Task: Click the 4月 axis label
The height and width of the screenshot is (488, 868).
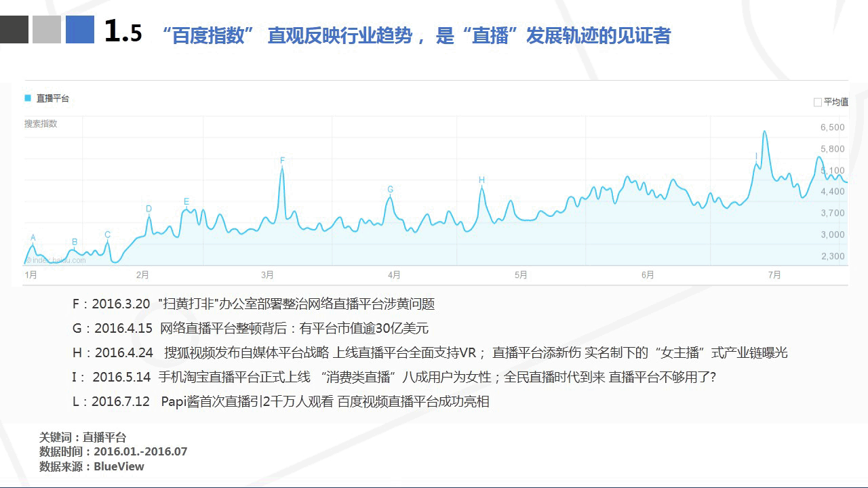Action: 394,275
